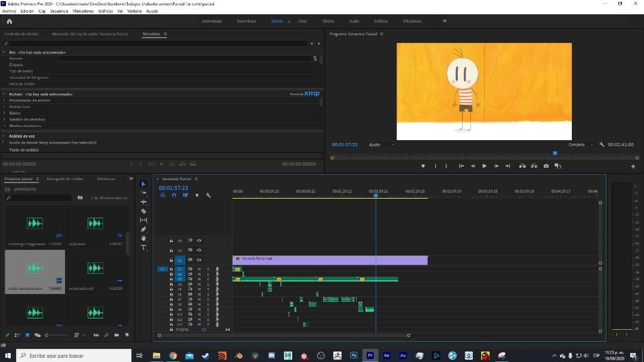Mute audio track A1

(x=199, y=269)
